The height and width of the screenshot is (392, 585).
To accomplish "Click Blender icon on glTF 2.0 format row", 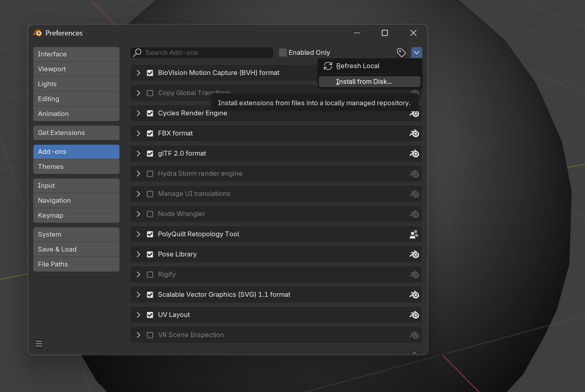I will tap(414, 153).
